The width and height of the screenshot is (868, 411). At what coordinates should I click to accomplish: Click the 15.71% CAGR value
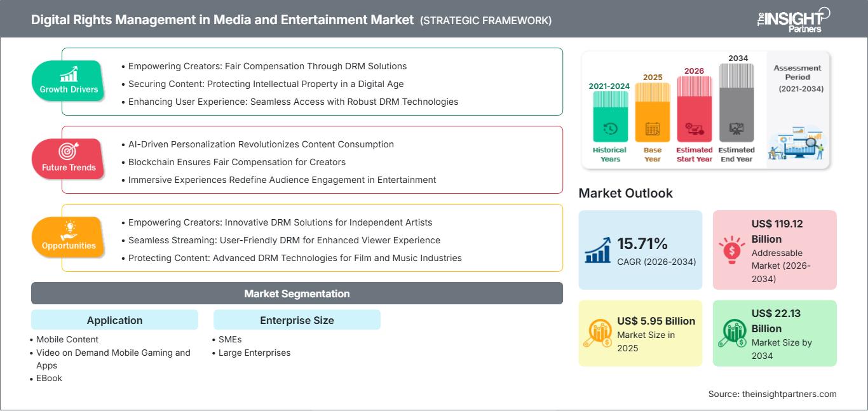[642, 244]
